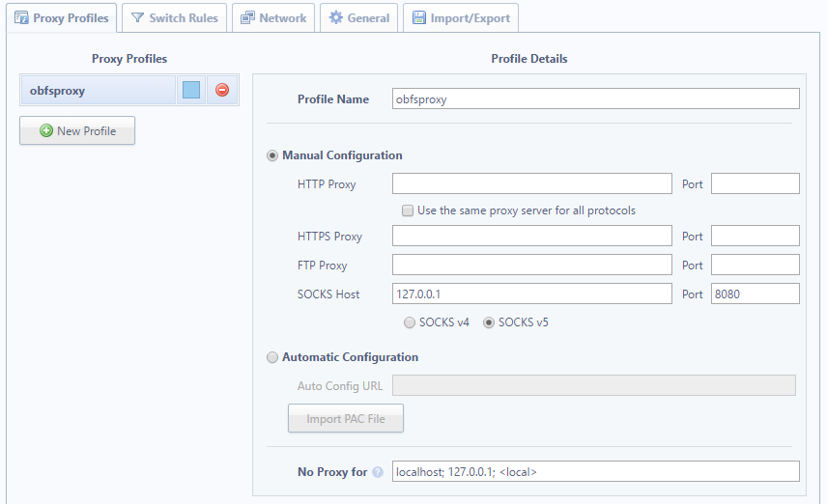Change the obfsproxy profile color swatch
827x504 pixels.
click(191, 90)
